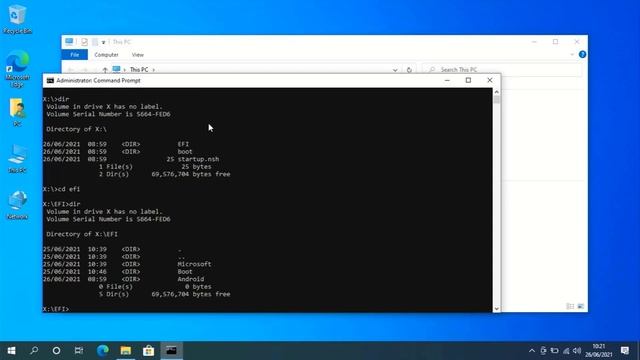Open the Windows Start menu
Screen dimensions: 640x360
[11, 351]
